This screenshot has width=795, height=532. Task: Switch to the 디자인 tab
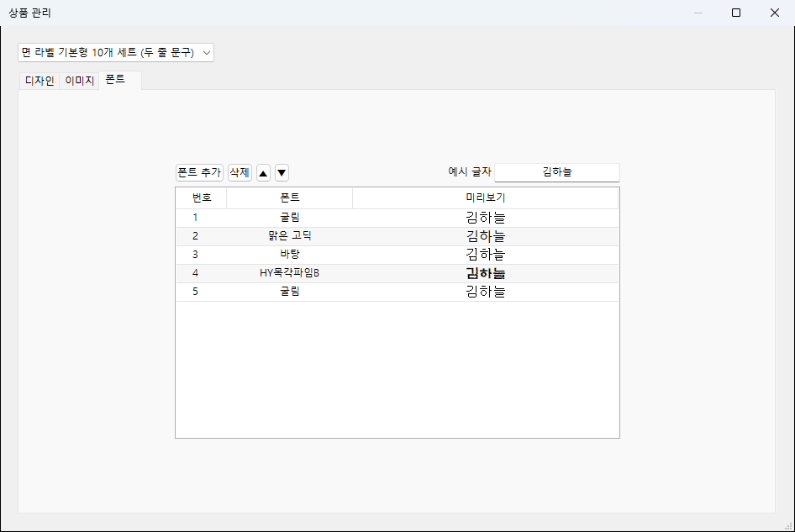pos(39,81)
